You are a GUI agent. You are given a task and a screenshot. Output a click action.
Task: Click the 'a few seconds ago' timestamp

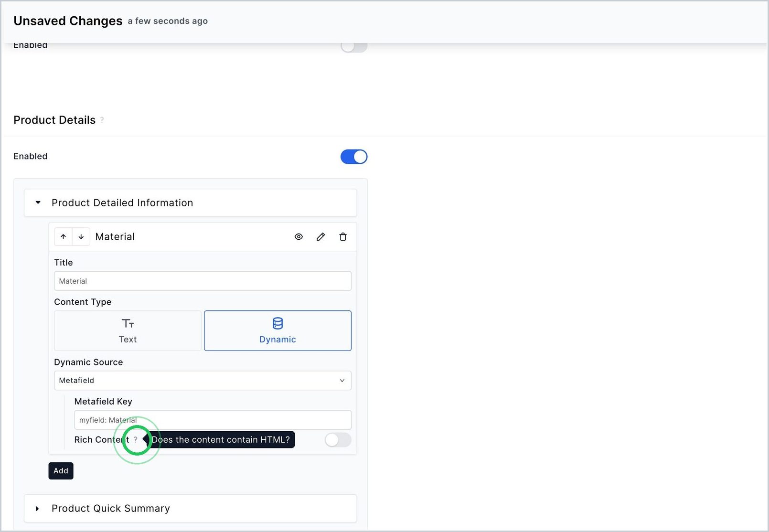pyautogui.click(x=168, y=21)
